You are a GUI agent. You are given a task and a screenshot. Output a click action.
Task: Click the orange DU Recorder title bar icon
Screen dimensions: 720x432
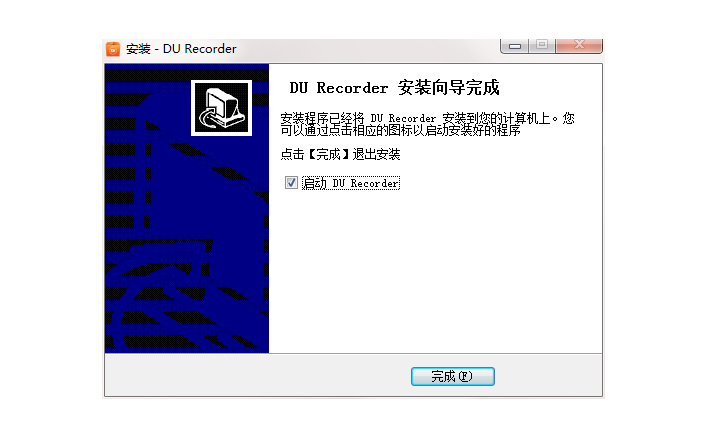113,49
